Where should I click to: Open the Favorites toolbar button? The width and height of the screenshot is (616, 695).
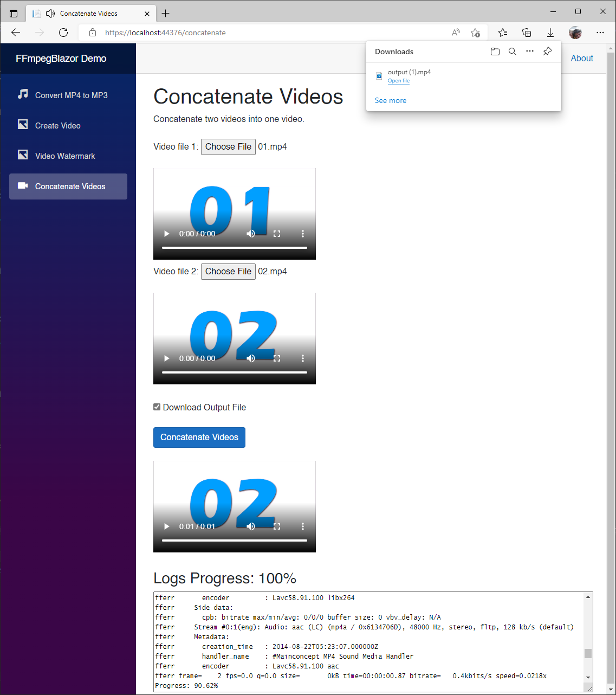coord(503,33)
